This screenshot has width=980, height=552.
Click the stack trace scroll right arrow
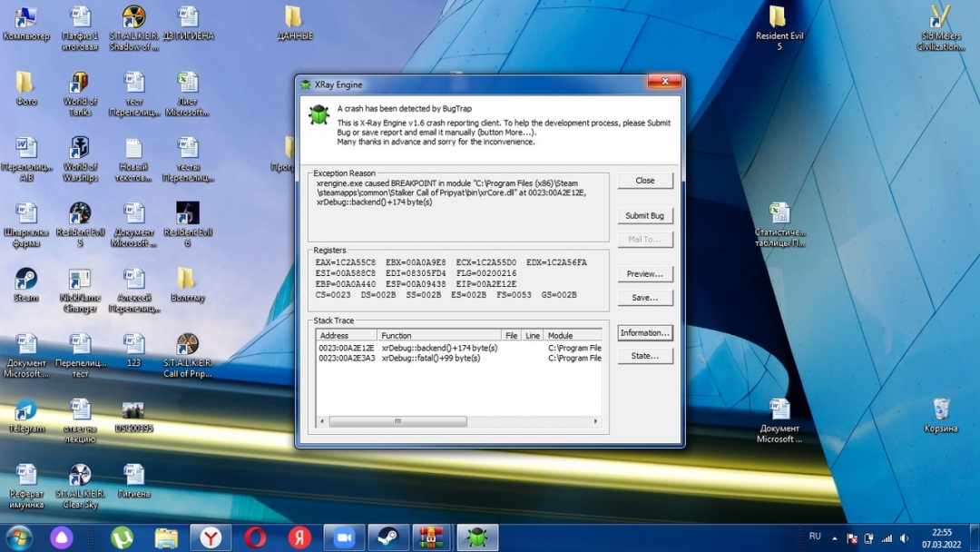coord(595,421)
